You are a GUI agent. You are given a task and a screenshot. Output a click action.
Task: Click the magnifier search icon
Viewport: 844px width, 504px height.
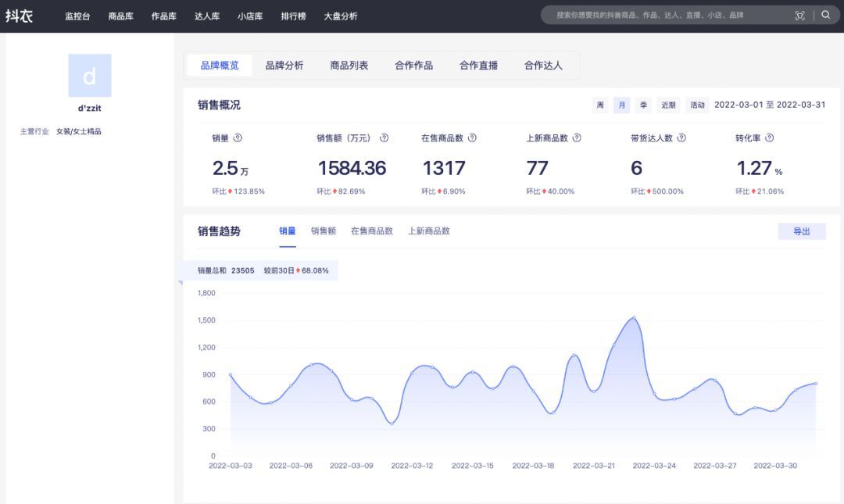[825, 14]
